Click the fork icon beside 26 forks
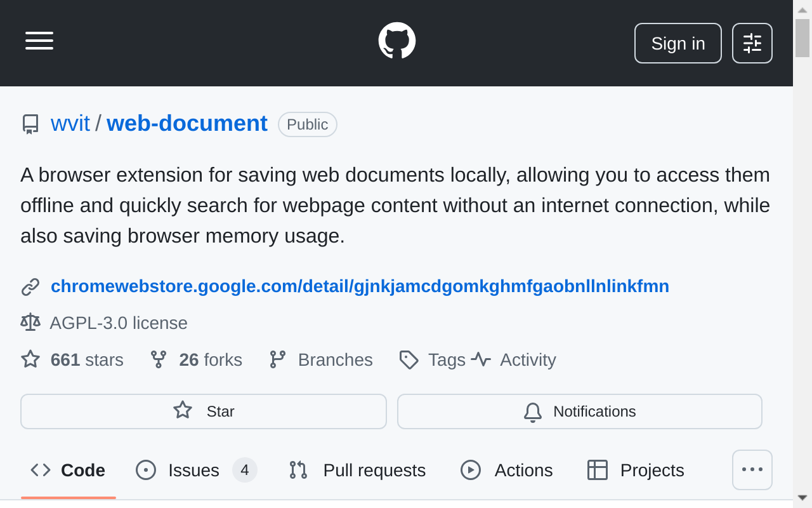Screen dimensions: 812x508 (159, 359)
